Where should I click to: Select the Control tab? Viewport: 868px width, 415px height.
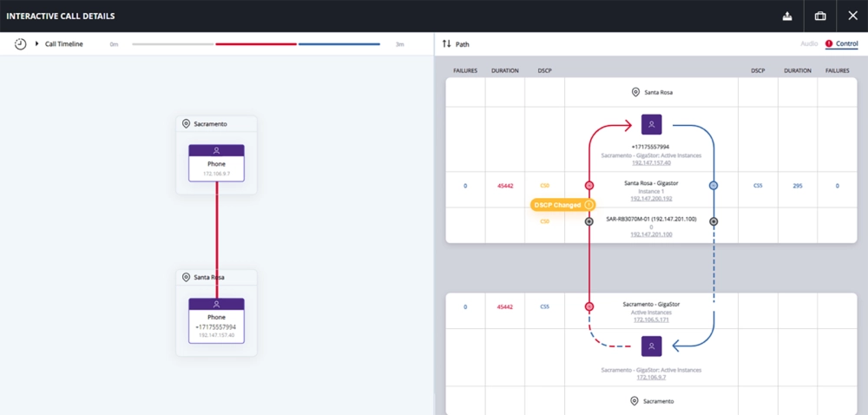click(x=846, y=43)
